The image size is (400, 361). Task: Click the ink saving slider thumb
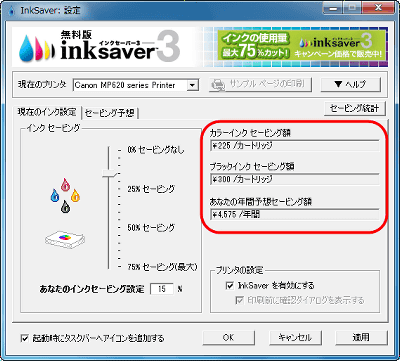[x=110, y=173]
